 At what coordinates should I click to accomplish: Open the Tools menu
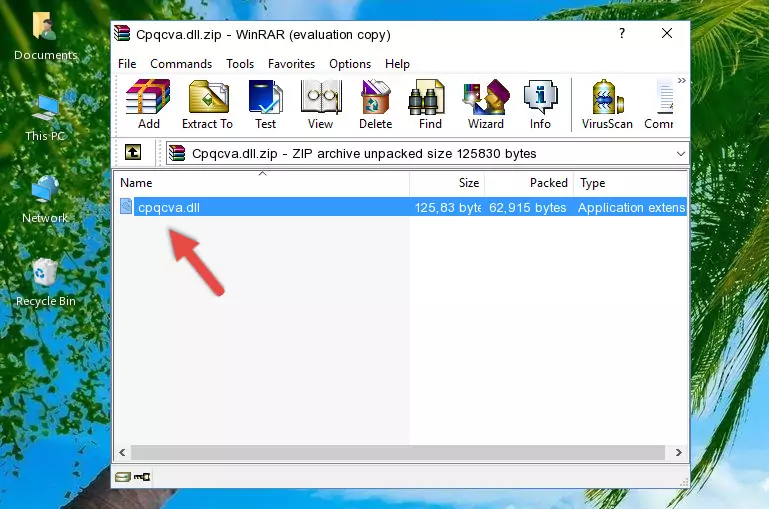pyautogui.click(x=240, y=64)
